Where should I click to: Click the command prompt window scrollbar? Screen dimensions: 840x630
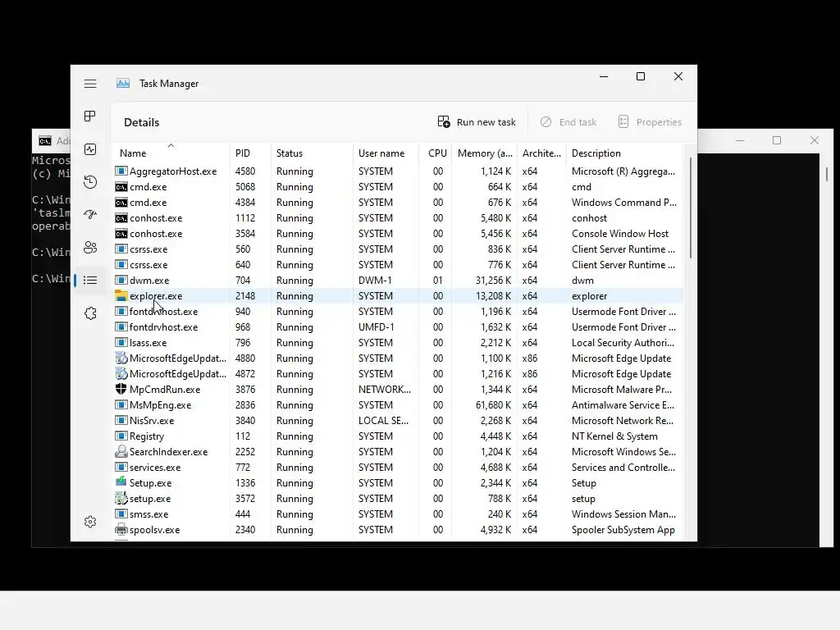826,174
